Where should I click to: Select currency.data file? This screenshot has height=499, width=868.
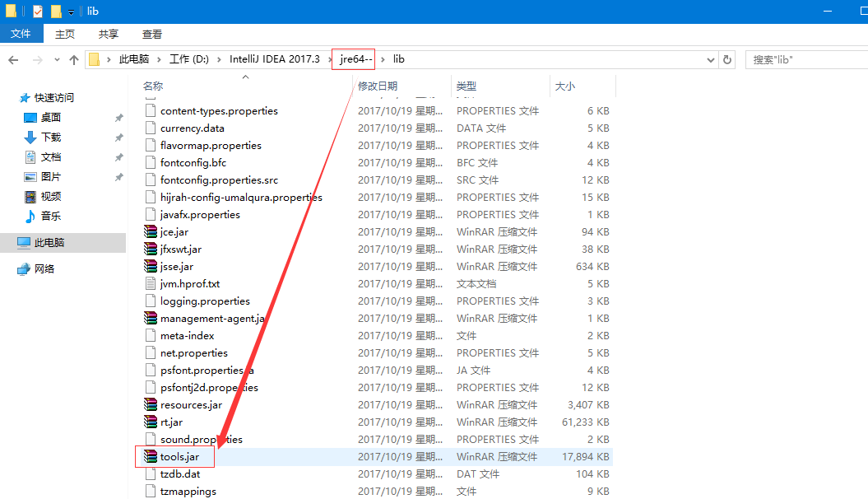pos(192,128)
